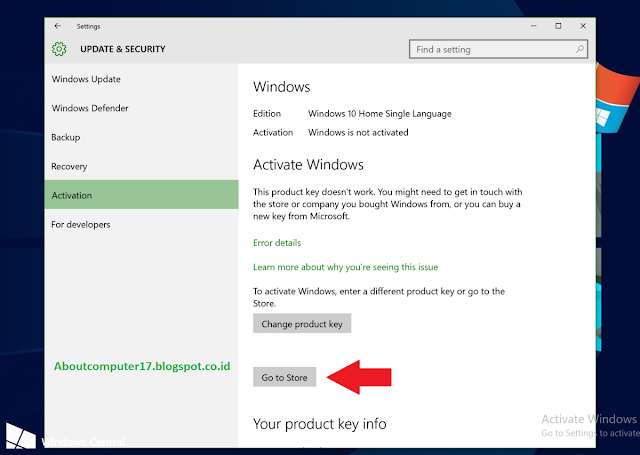The width and height of the screenshot is (640, 455).
Task: Click the search magnifier icon
Action: [x=580, y=49]
